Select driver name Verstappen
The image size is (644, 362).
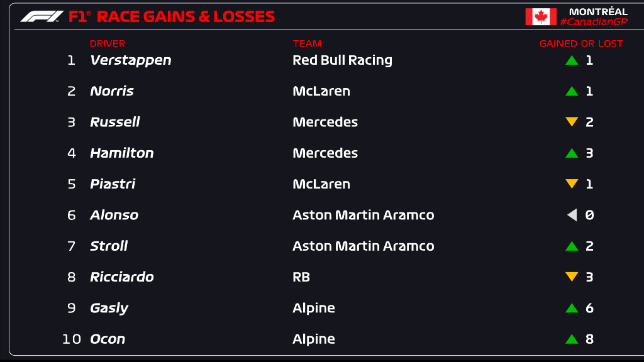pyautogui.click(x=130, y=60)
